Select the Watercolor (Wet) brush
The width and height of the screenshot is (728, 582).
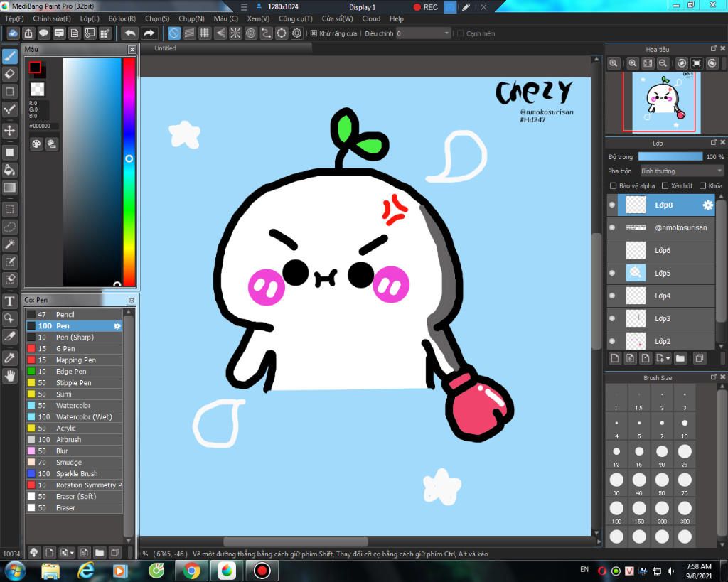74,416
